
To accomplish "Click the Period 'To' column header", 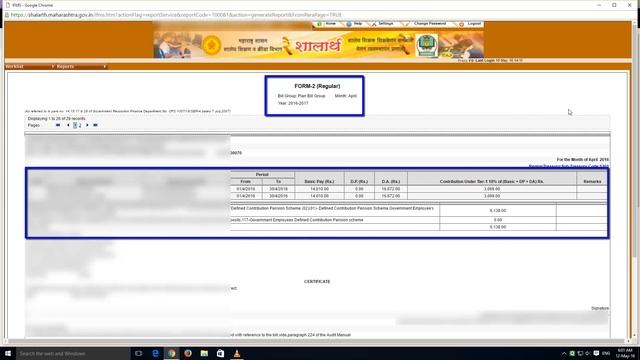I will click(x=278, y=182).
